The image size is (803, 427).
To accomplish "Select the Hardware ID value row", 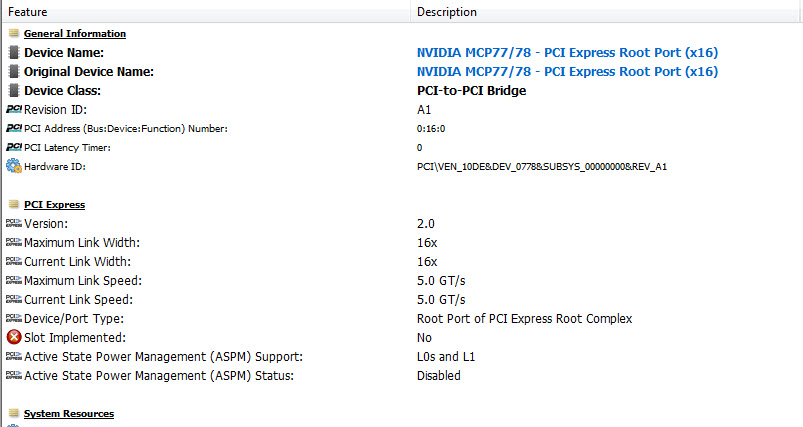I will [x=402, y=166].
